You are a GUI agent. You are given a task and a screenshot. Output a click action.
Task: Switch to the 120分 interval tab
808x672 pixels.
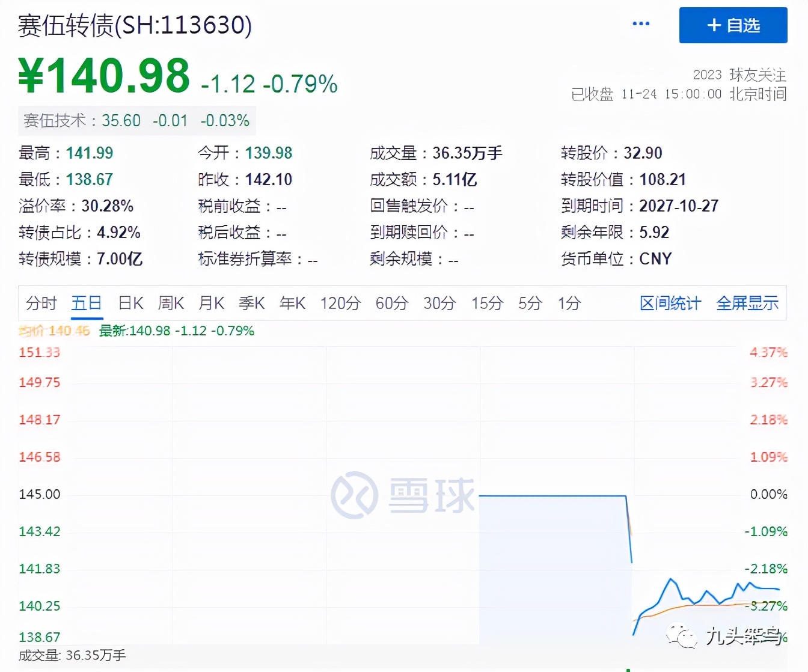tap(340, 304)
